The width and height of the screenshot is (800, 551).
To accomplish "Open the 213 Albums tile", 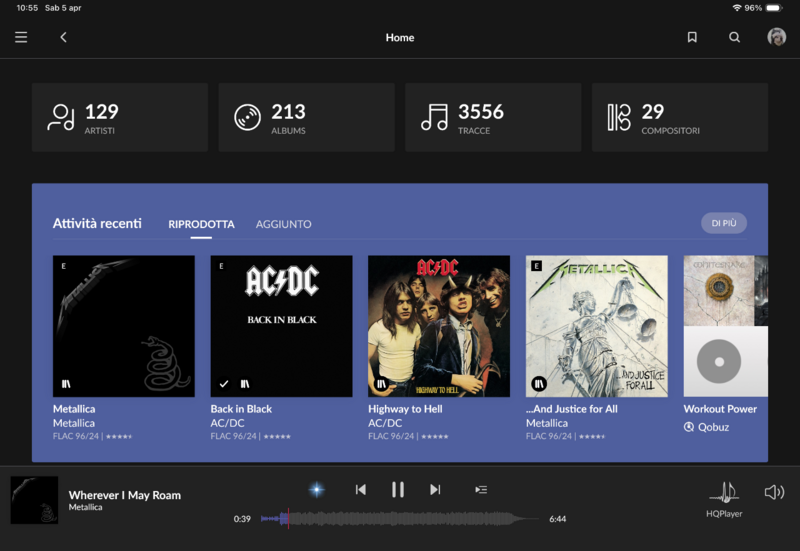I will click(306, 117).
